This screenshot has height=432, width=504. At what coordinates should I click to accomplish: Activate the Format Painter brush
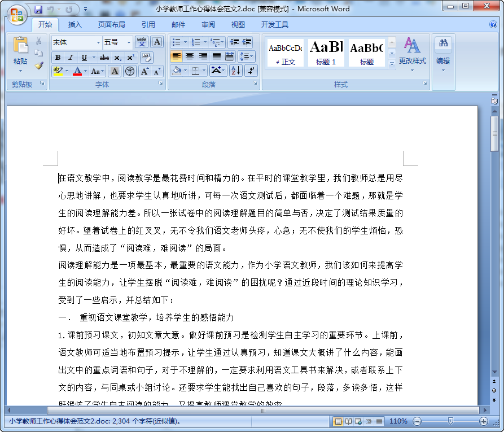tap(39, 66)
